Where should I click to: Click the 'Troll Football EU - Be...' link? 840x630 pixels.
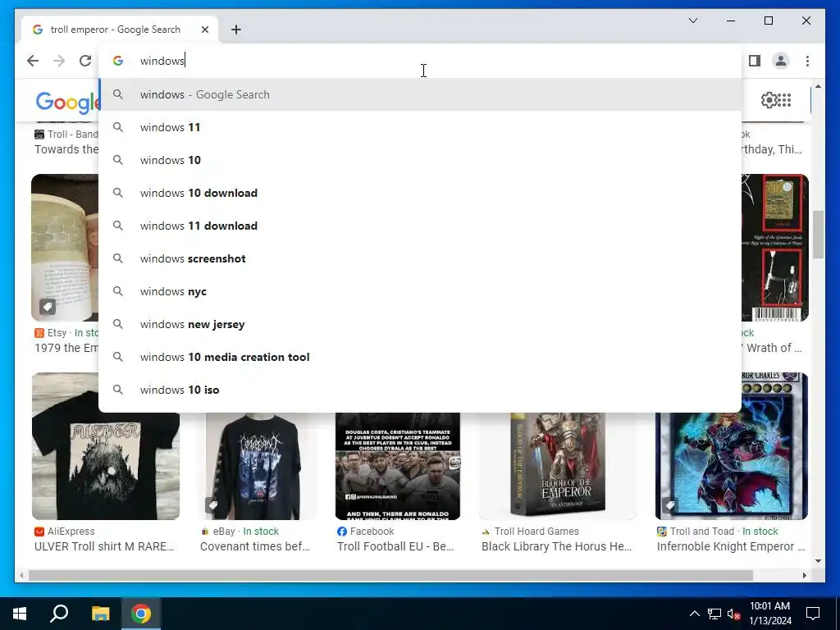395,546
